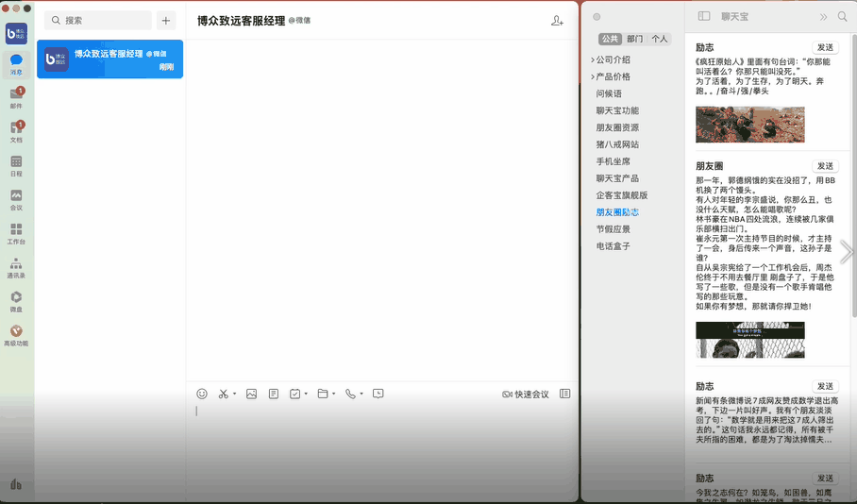Expand the 产品价格 category
This screenshot has height=504, width=857.
pos(593,77)
